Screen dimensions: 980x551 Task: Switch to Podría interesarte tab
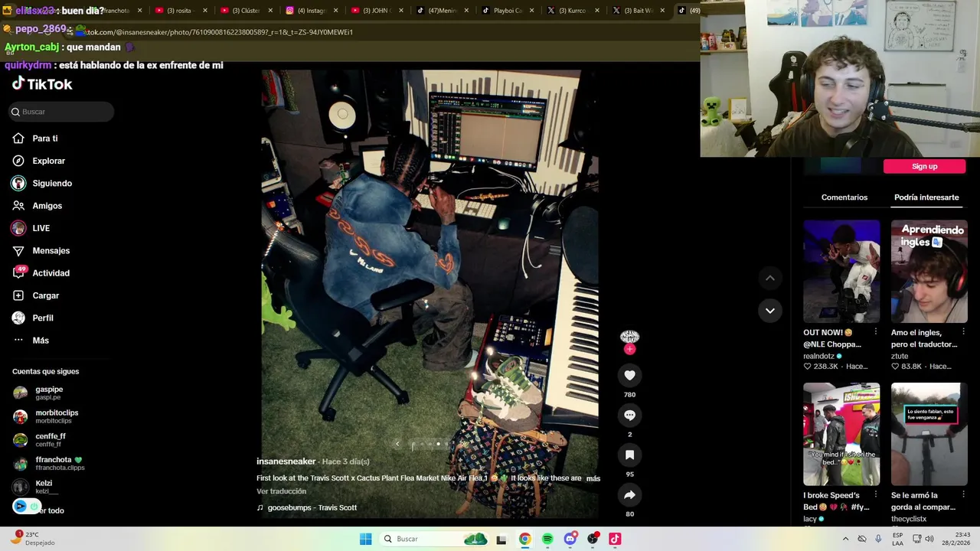pyautogui.click(x=926, y=197)
